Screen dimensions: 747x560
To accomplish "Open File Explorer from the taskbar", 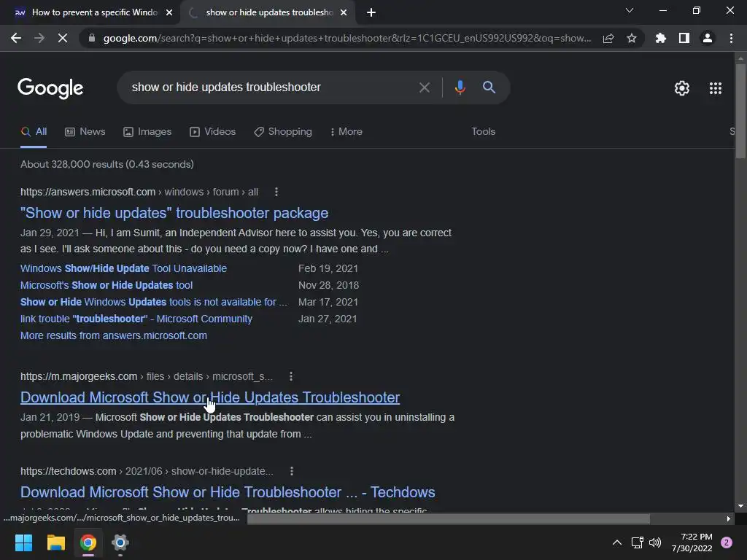I will tap(55, 542).
